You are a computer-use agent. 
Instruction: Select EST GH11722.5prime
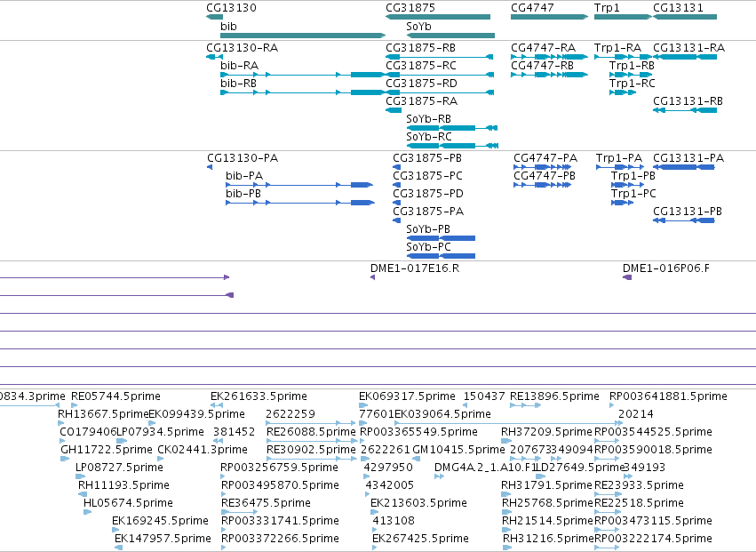65,459
